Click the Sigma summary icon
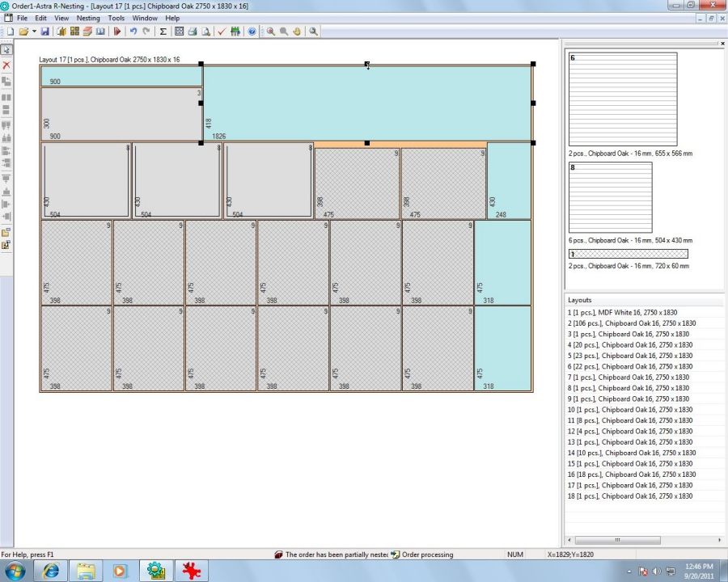The height and width of the screenshot is (582, 728). 163,32
